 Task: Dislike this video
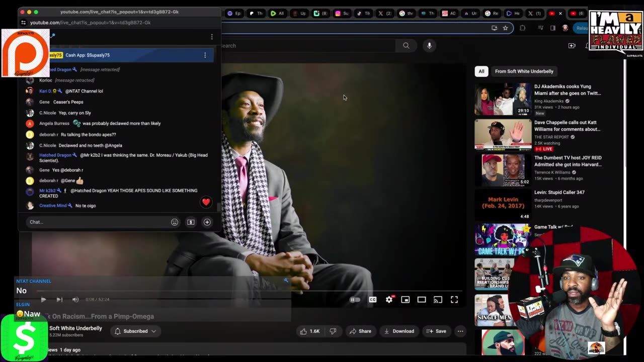(333, 331)
